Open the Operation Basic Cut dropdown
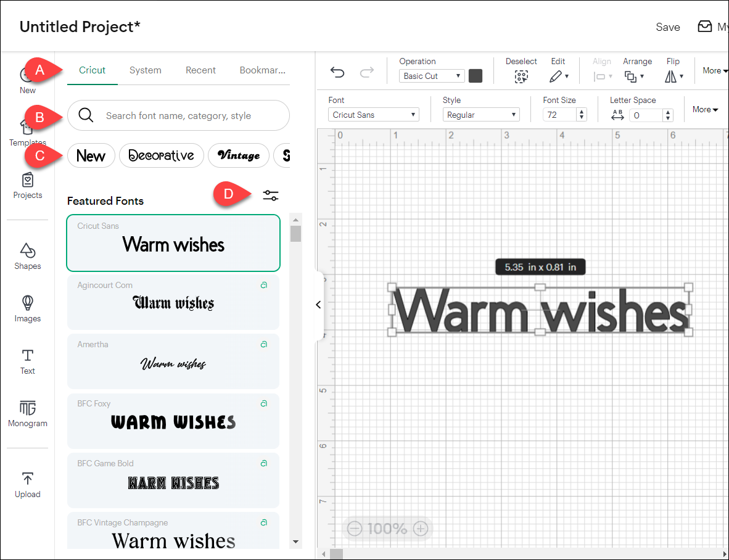 [x=431, y=75]
